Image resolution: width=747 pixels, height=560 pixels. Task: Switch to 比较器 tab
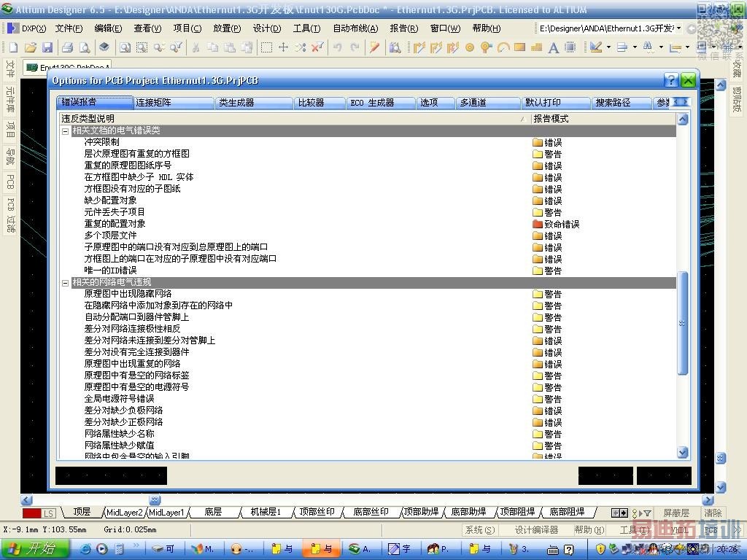pyautogui.click(x=320, y=102)
